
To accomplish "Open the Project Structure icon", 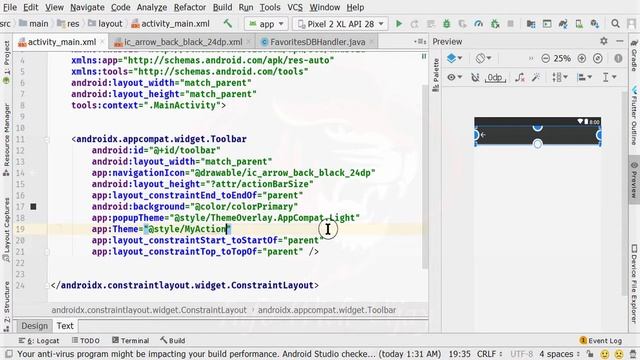I will (x=531, y=24).
